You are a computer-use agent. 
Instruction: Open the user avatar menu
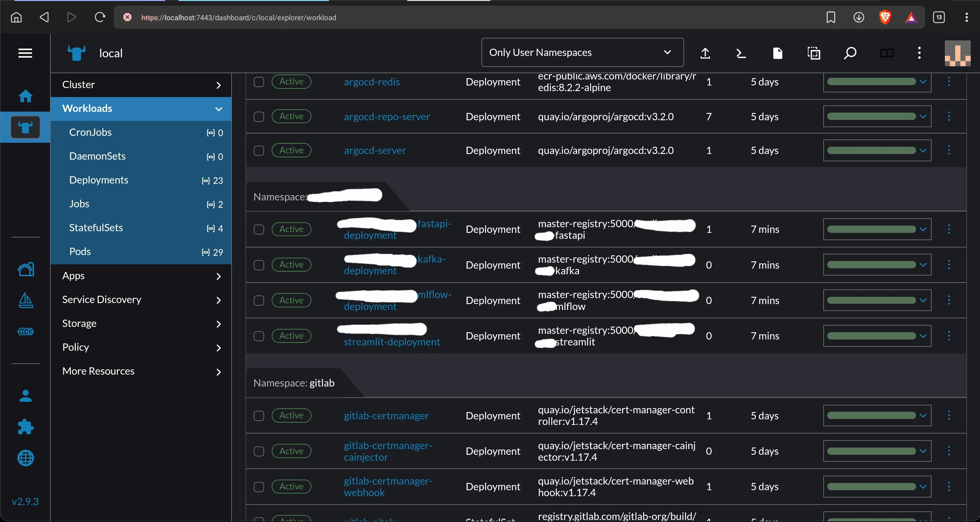(x=957, y=53)
